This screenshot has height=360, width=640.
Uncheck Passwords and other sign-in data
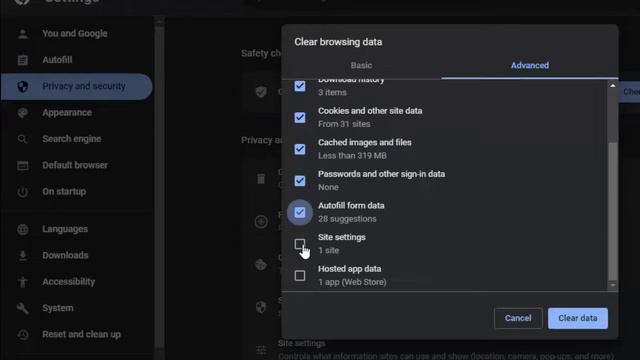300,181
